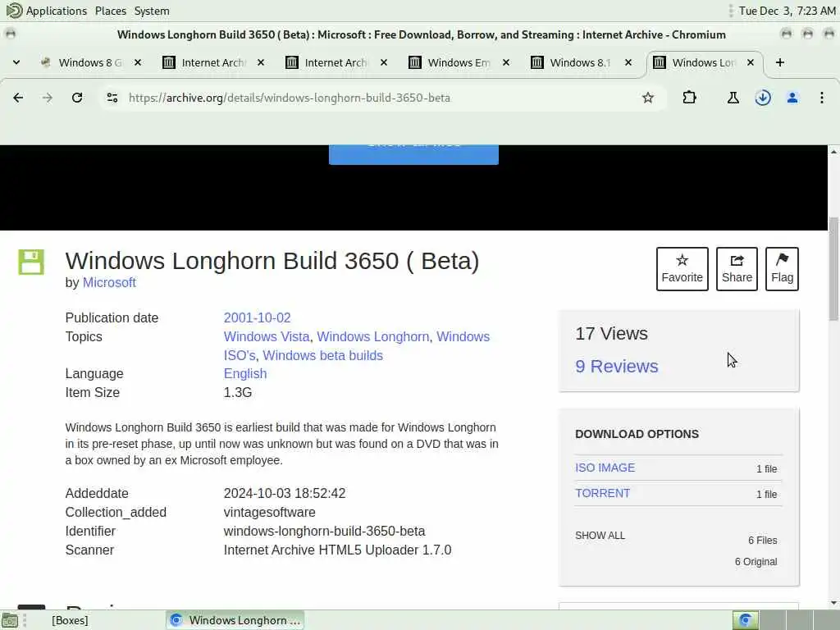
Task: Open the System menu
Action: [152, 11]
